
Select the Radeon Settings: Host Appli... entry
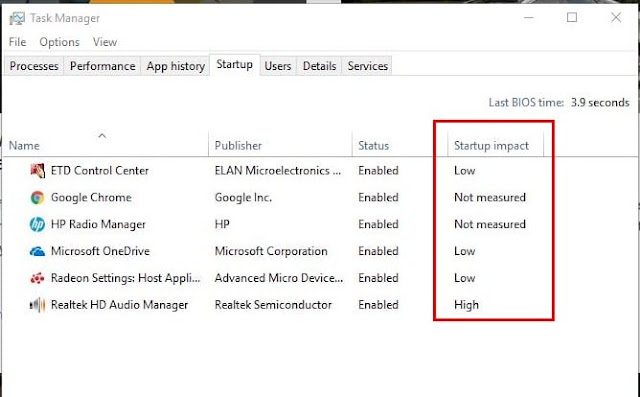pyautogui.click(x=126, y=278)
